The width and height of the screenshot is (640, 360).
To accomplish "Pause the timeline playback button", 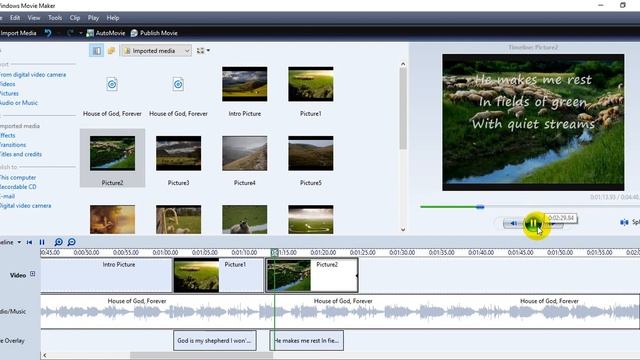I will pos(42,242).
